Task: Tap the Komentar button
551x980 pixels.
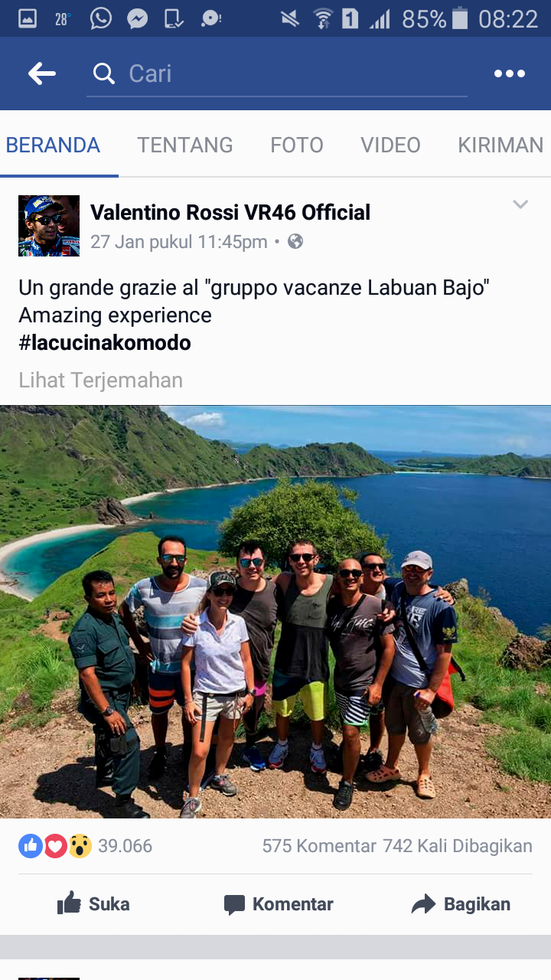Action: coord(279,904)
